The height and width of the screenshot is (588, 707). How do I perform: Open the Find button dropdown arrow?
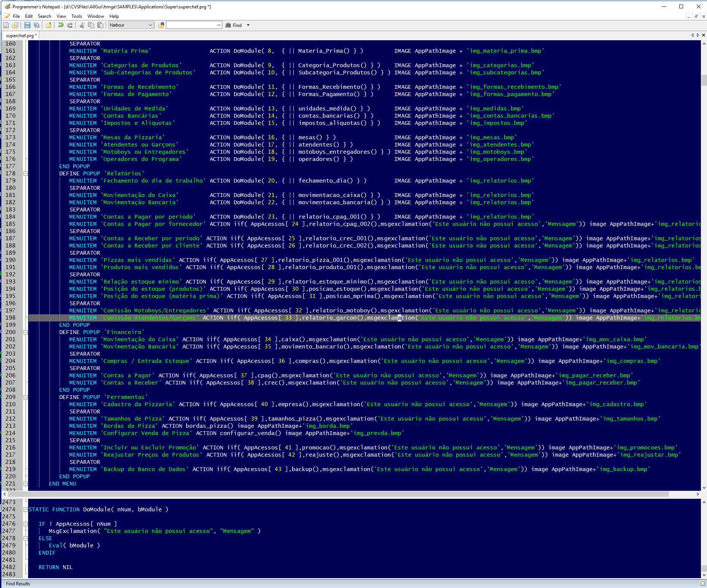click(248, 25)
